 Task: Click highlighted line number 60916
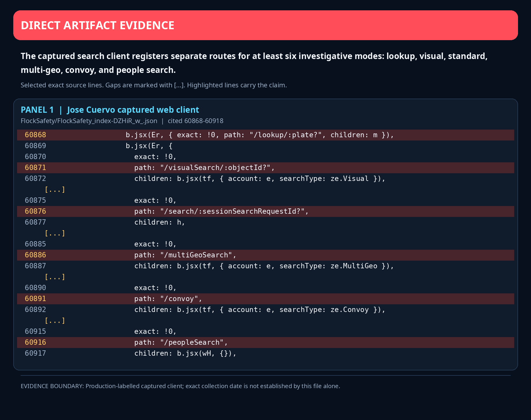35,342
